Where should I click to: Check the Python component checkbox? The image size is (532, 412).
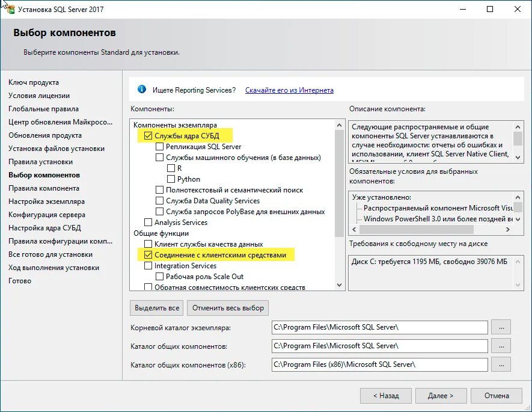171,179
